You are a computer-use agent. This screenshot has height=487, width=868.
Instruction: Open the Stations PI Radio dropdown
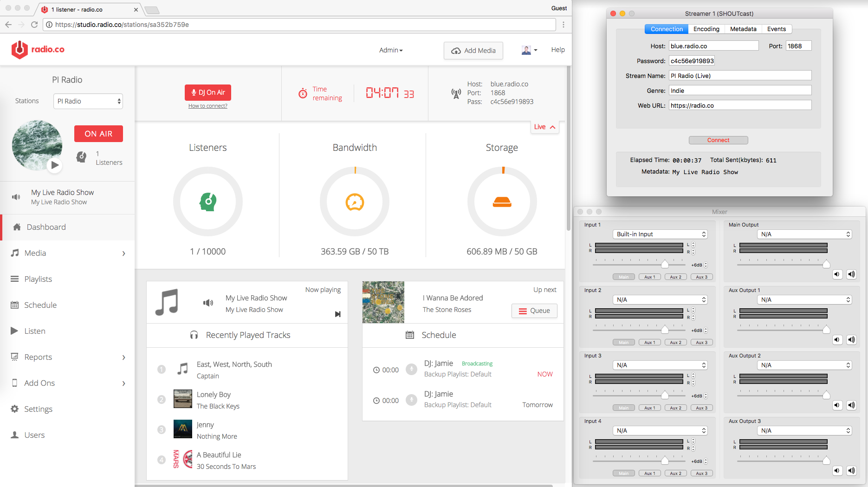point(88,101)
